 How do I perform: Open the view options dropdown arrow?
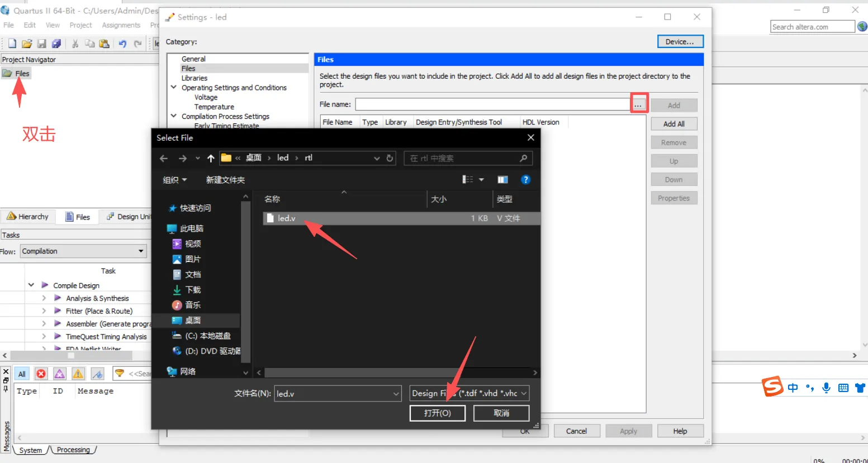[481, 179]
